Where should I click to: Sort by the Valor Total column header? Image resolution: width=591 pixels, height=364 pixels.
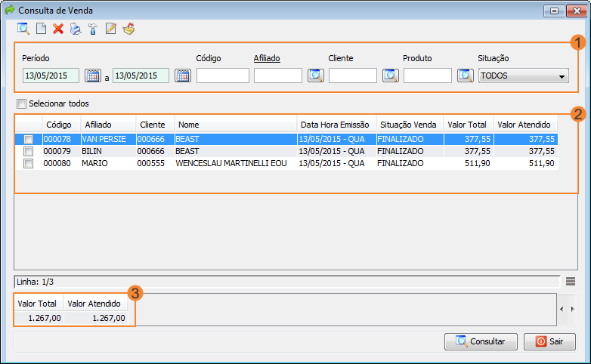pyautogui.click(x=467, y=125)
